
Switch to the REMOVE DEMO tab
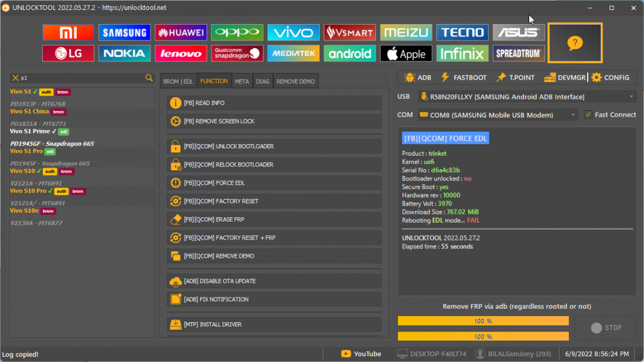point(295,81)
